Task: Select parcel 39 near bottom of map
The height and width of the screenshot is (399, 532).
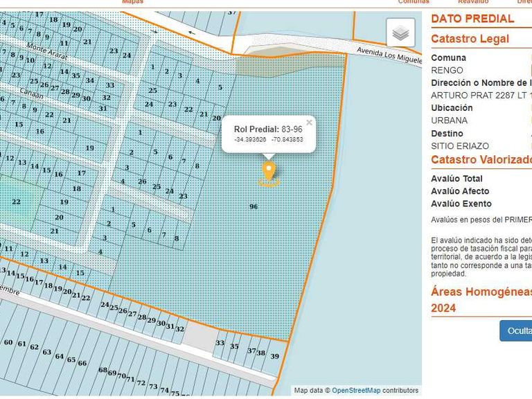Action: 275,356
